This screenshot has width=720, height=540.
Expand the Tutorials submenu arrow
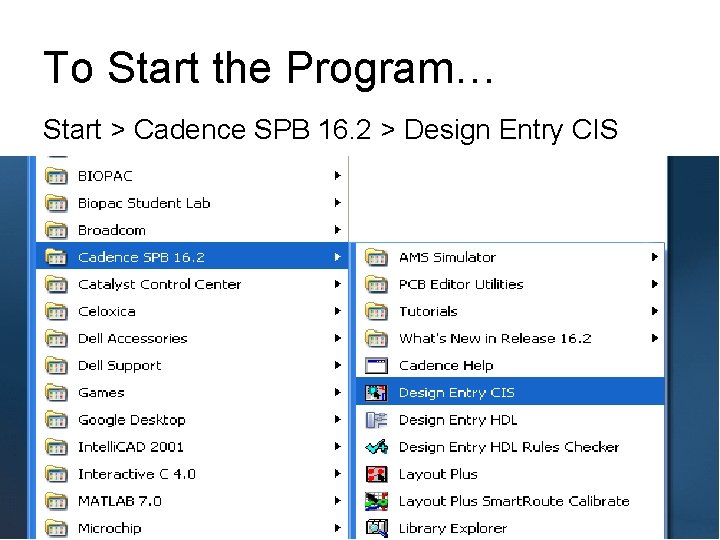655,311
